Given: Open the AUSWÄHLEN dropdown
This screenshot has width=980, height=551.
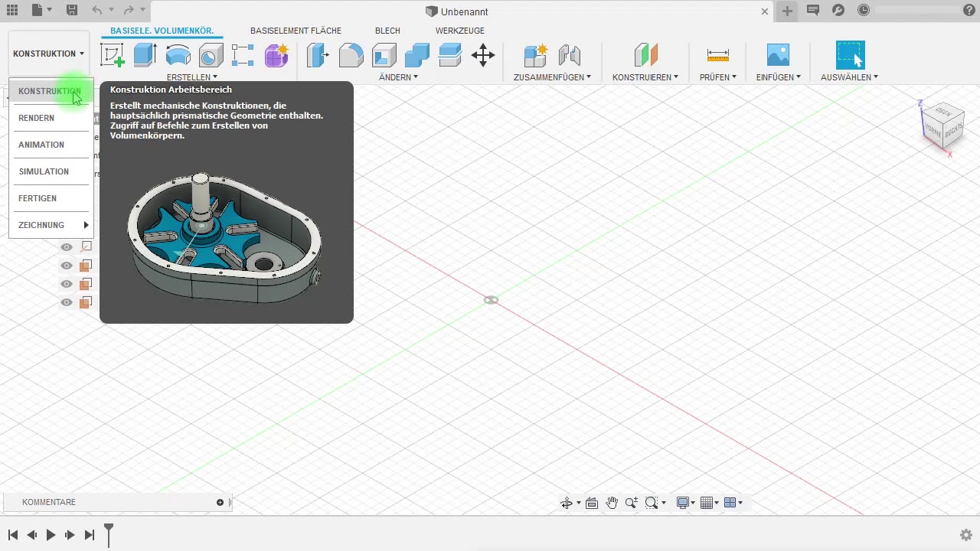Looking at the screenshot, I should point(850,77).
